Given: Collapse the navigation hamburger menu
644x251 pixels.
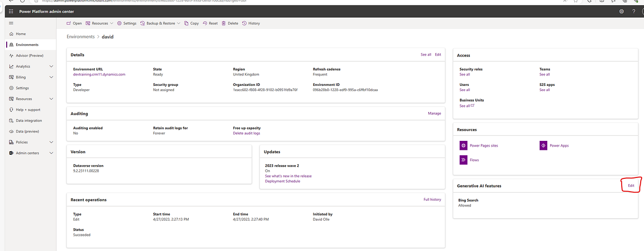Looking at the screenshot, I should click(x=11, y=23).
